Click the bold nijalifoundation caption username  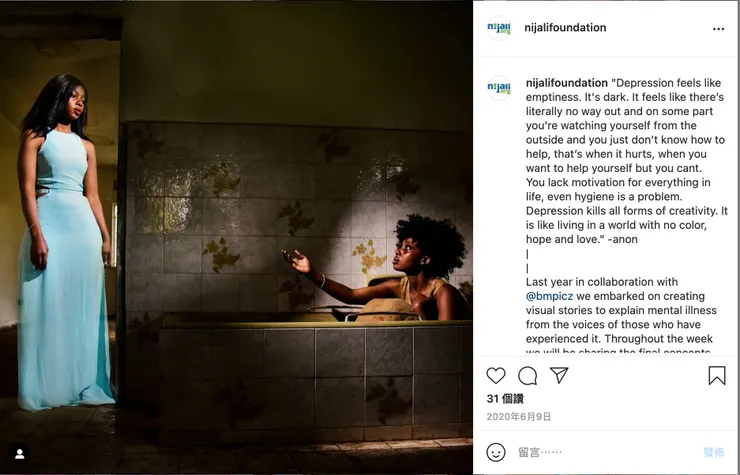coord(567,83)
